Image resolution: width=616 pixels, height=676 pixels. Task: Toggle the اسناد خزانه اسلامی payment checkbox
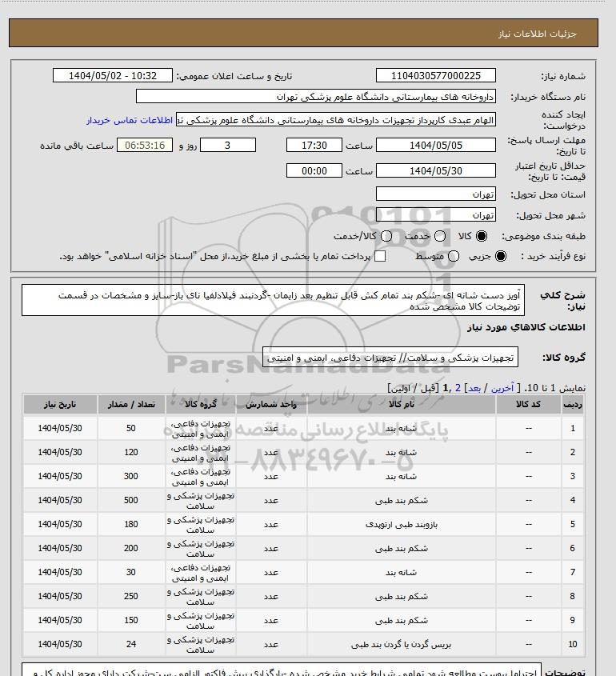(380, 256)
